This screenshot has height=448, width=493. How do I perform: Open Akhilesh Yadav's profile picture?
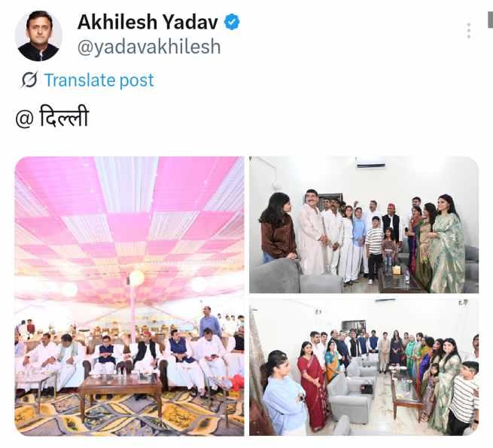[x=38, y=36]
